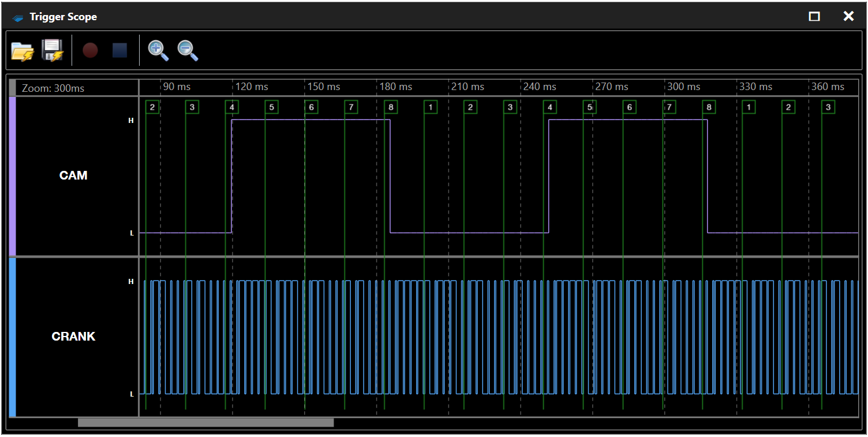Viewport: 868px width, 437px height.
Task: Click the blue CRANK channel color strip
Action: pyautogui.click(x=13, y=337)
